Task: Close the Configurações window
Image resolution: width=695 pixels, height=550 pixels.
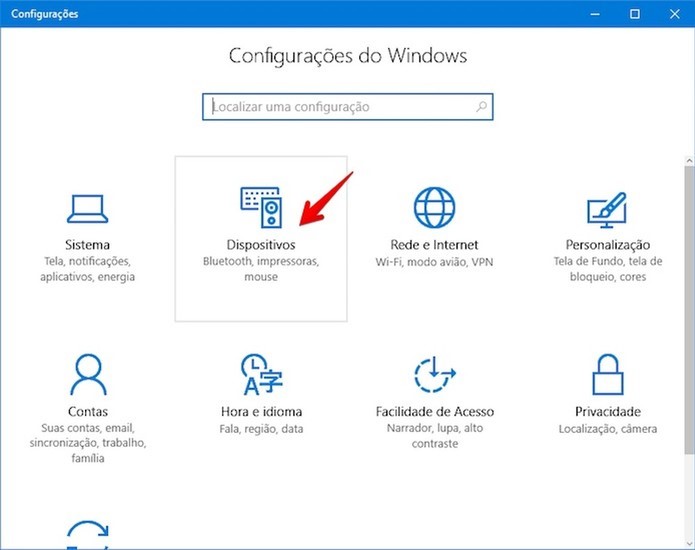Action: 675,14
